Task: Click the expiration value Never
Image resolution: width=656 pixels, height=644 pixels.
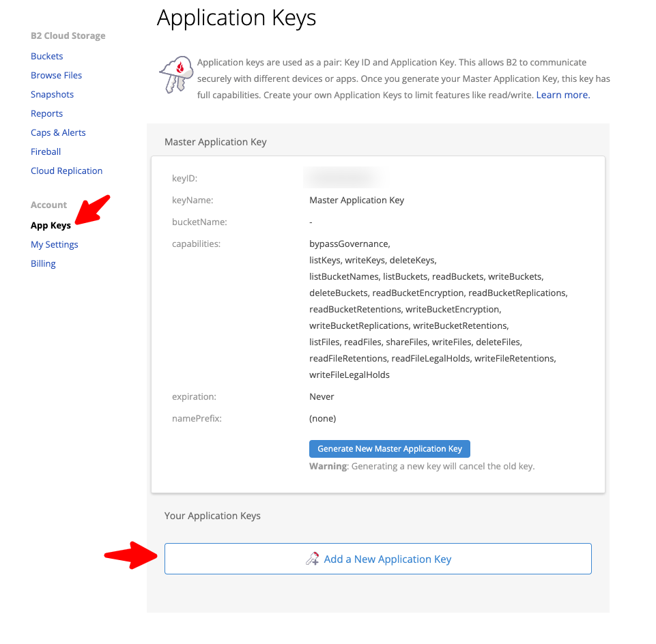Action: pos(322,397)
